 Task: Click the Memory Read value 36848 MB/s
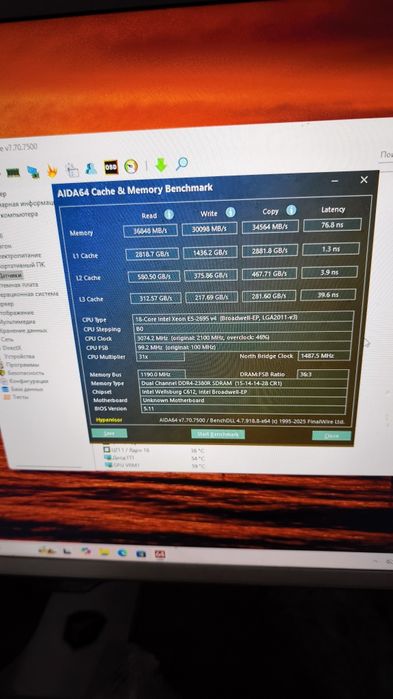(x=150, y=231)
